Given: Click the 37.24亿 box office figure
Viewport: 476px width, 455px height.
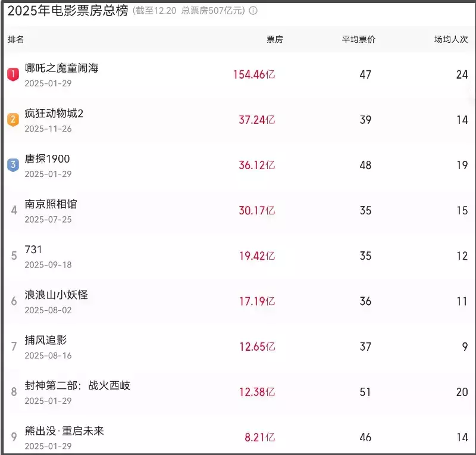Looking at the screenshot, I should [x=257, y=120].
